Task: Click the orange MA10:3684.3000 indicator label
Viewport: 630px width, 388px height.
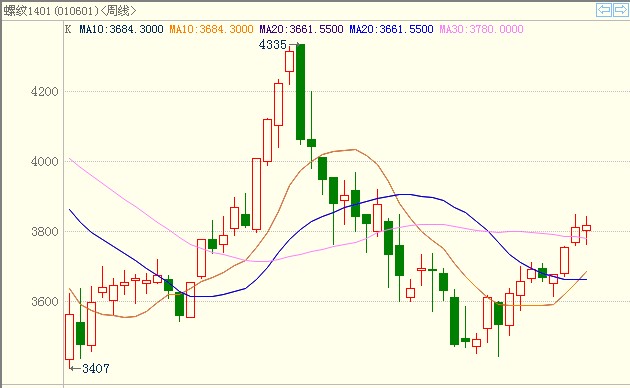Action: tap(211, 29)
